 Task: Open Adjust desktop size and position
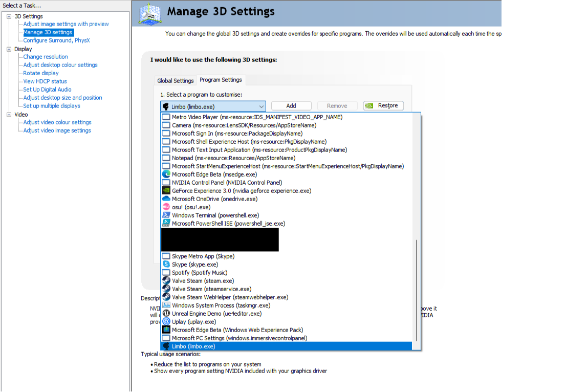pos(62,98)
